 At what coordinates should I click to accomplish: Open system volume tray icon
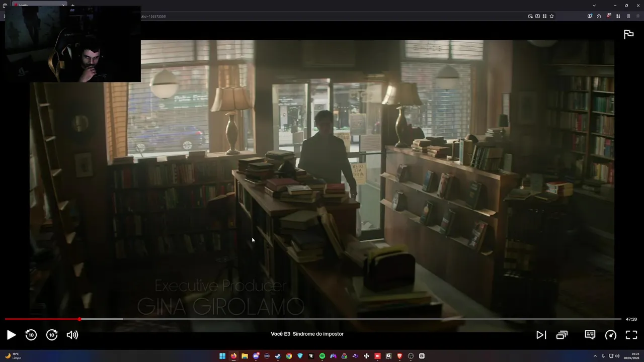pyautogui.click(x=618, y=356)
